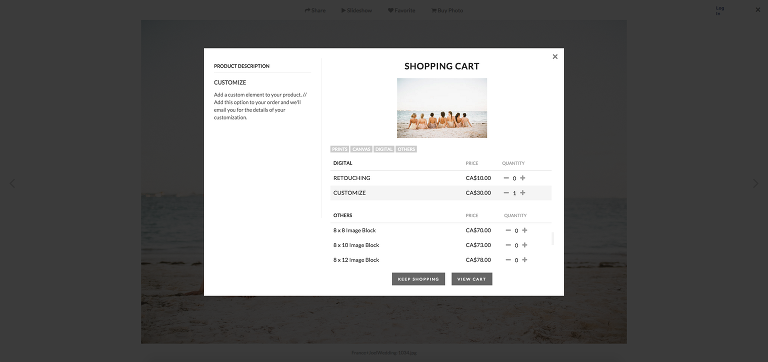768x362 pixels.
Task: Select the Retouching product row
Action: (441, 178)
